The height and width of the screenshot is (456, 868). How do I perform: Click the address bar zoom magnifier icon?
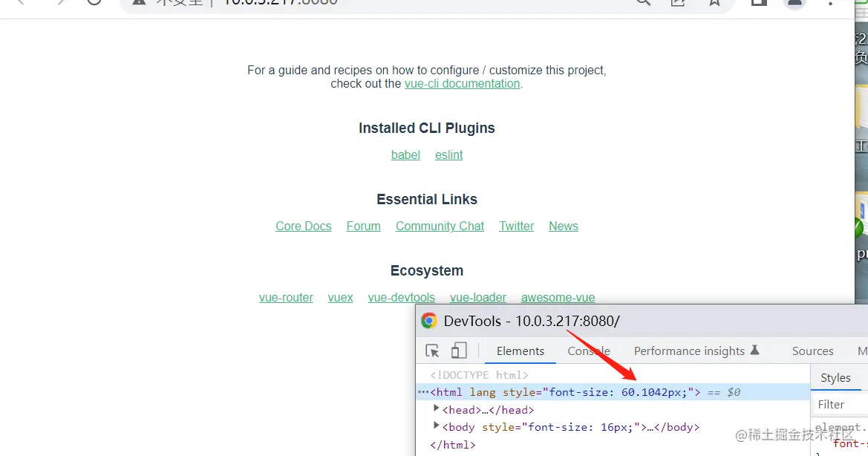(643, 3)
